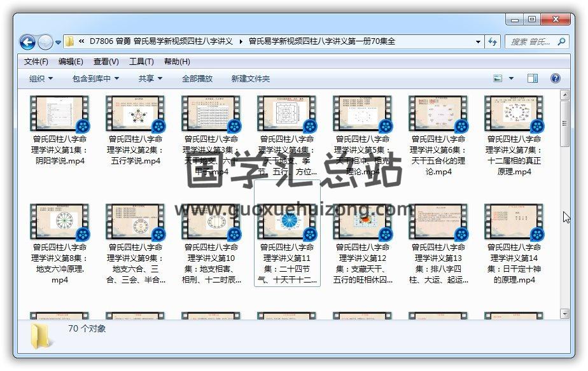Open the 帮助(H) menu
This screenshot has width=588, height=371.
tap(177, 62)
